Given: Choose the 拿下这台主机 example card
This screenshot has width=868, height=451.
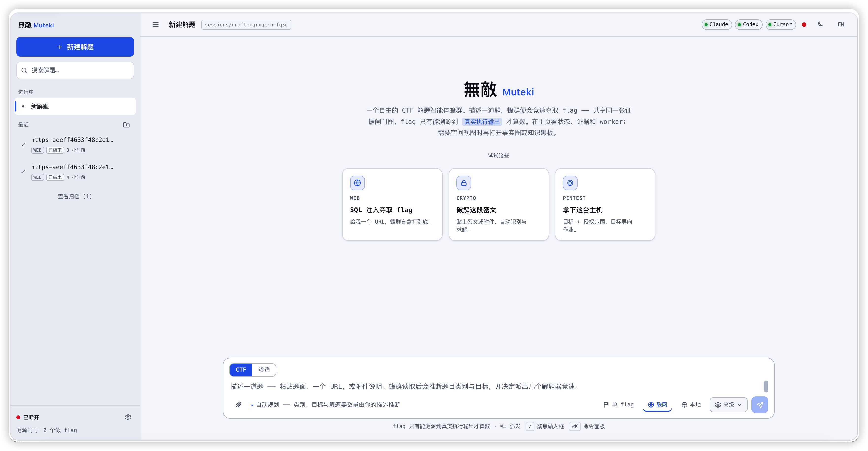Looking at the screenshot, I should coord(605,204).
